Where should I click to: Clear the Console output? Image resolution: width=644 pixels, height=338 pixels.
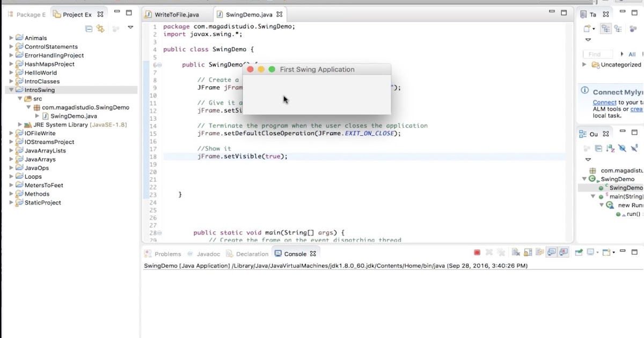(516, 252)
